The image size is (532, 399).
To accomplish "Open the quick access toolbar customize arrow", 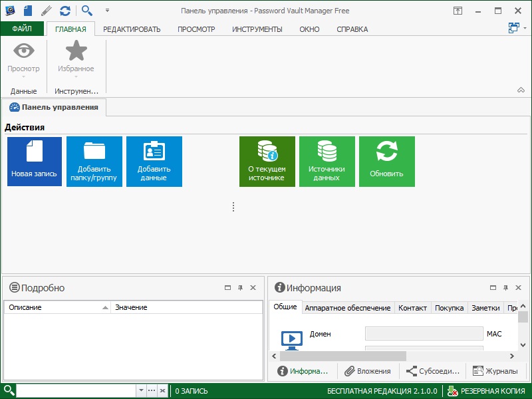I will point(107,11).
